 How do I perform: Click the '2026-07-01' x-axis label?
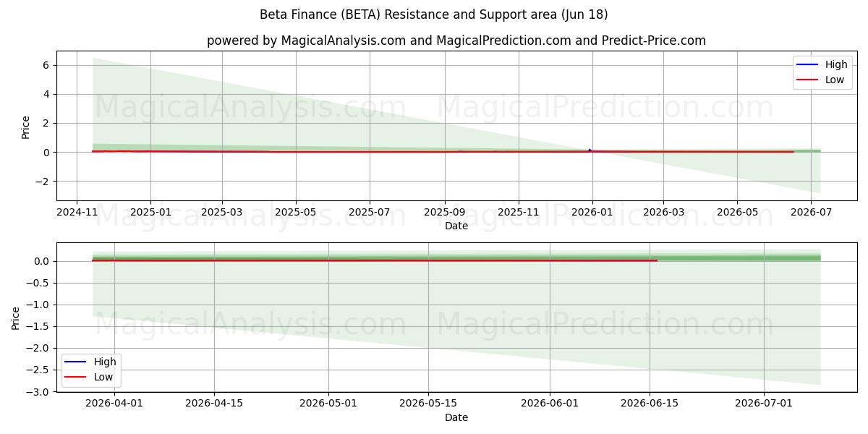coord(764,404)
